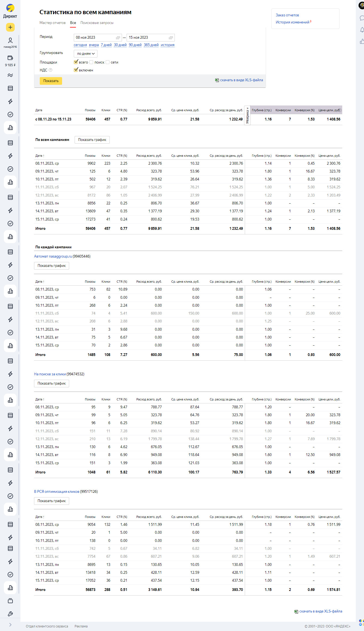The height and width of the screenshot is (631, 364).
Task: Click the wavy lines icon in the sidebar
Action: pos(10,75)
